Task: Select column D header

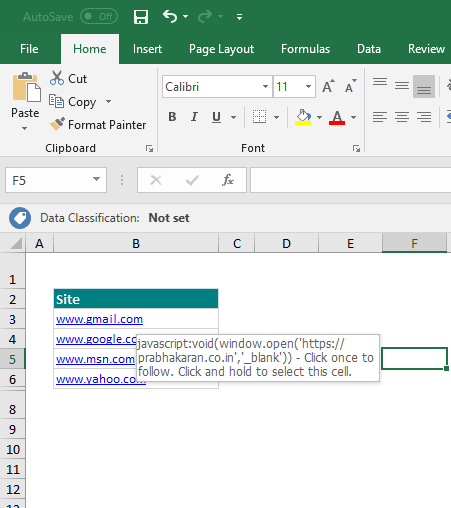Action: (x=286, y=243)
